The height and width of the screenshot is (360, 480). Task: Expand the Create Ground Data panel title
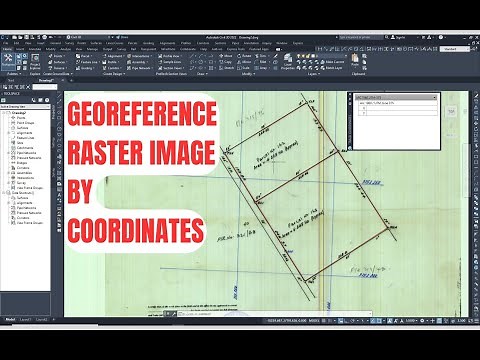57,74
